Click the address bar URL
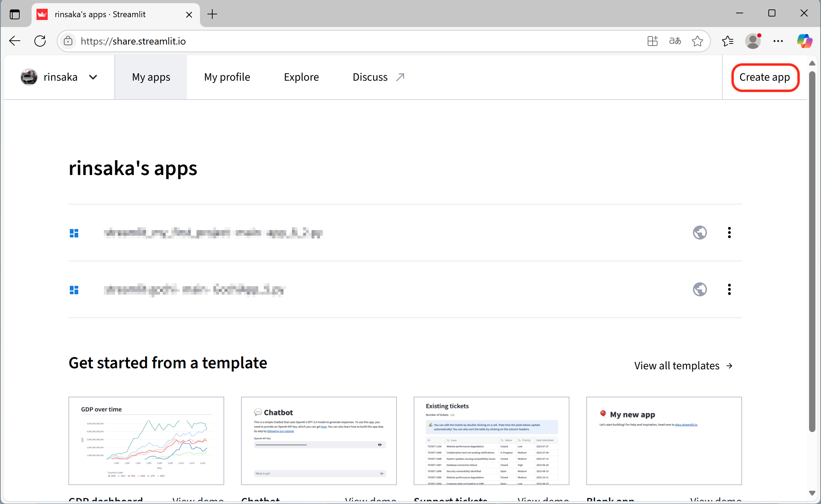Viewport: 821px width, 504px height. pyautogui.click(x=133, y=41)
